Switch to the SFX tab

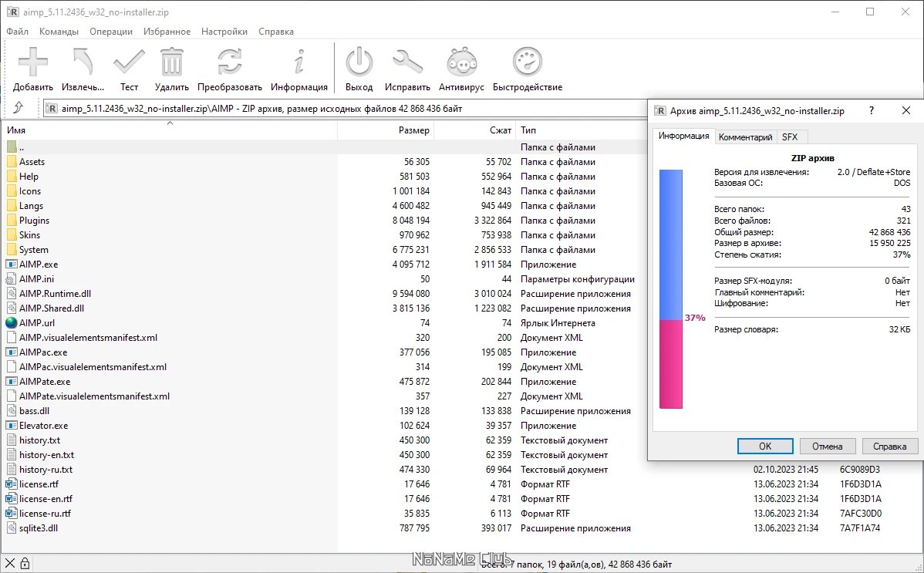[790, 137]
